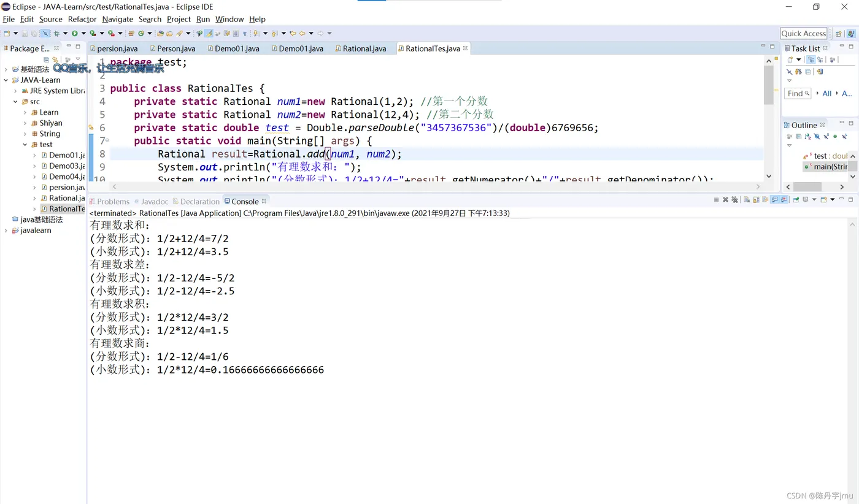Viewport: 859px width, 504px height.
Task: Toggle Hide Static Members in Outline
Action: [x=826, y=136]
